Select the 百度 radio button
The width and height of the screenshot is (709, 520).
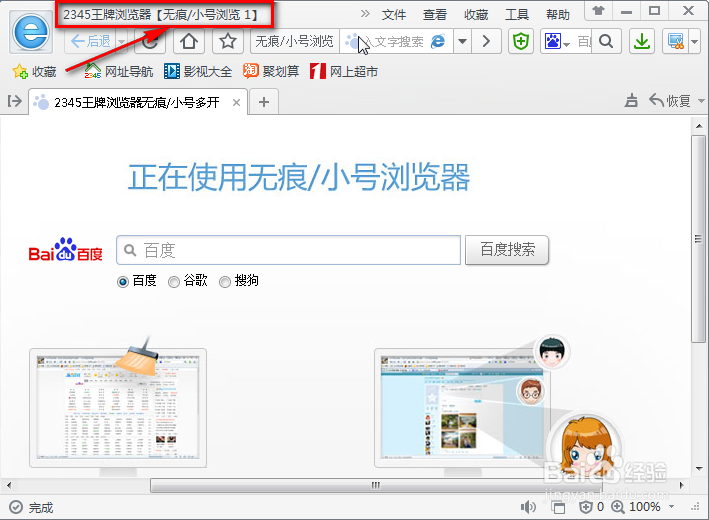pyautogui.click(x=123, y=282)
